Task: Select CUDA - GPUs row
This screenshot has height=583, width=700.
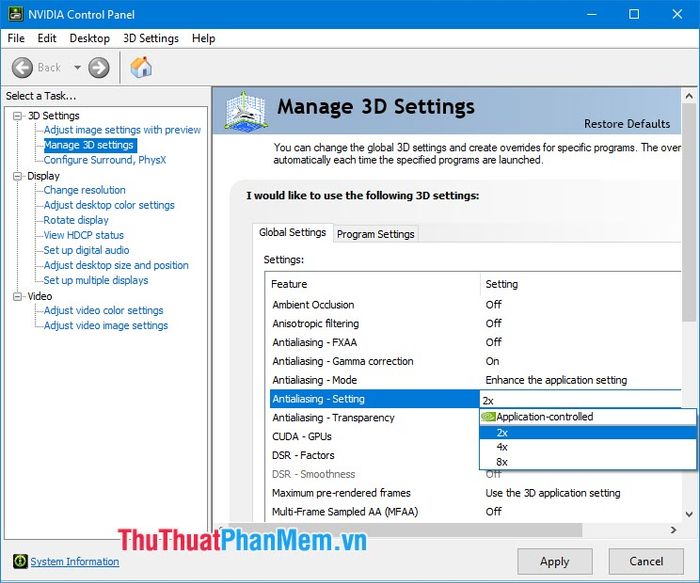Action: (375, 437)
